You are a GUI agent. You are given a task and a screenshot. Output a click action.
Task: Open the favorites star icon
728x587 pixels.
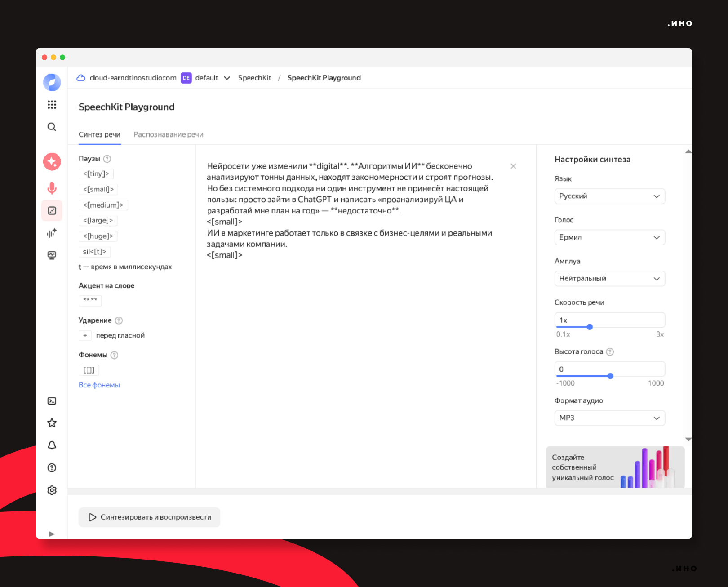[52, 423]
